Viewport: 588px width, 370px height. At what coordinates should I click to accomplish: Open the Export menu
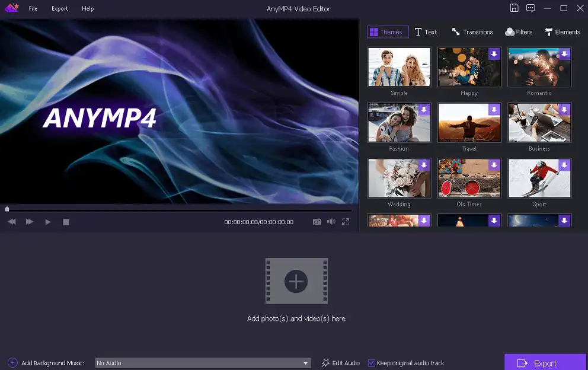point(59,9)
